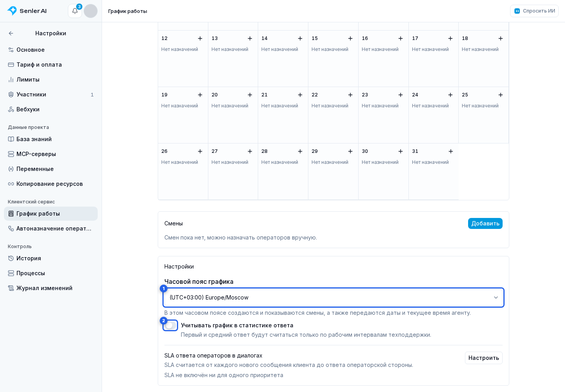Open Журнал изменений section
The image size is (565, 392).
tap(51, 288)
